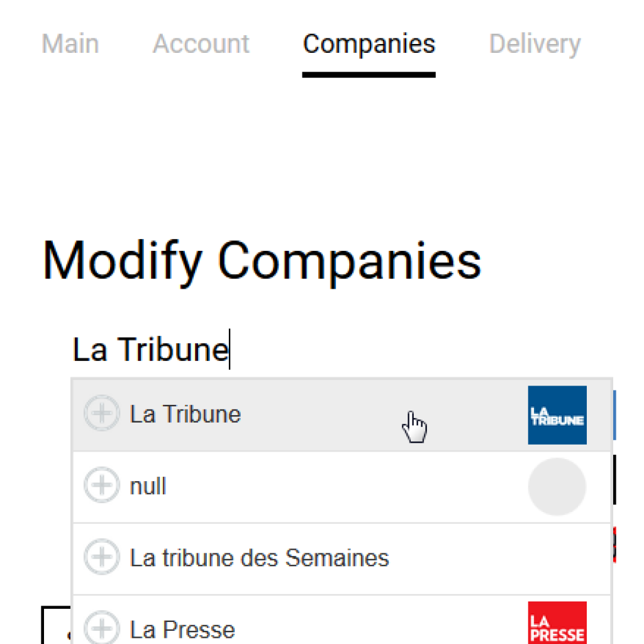Select the null suggestion entry
This screenshot has width=644, height=644.
coord(341,487)
